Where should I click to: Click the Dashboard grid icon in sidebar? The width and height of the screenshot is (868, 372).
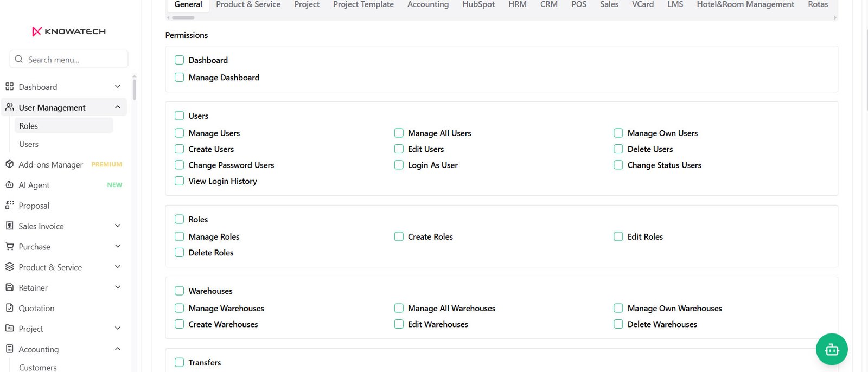coord(9,87)
